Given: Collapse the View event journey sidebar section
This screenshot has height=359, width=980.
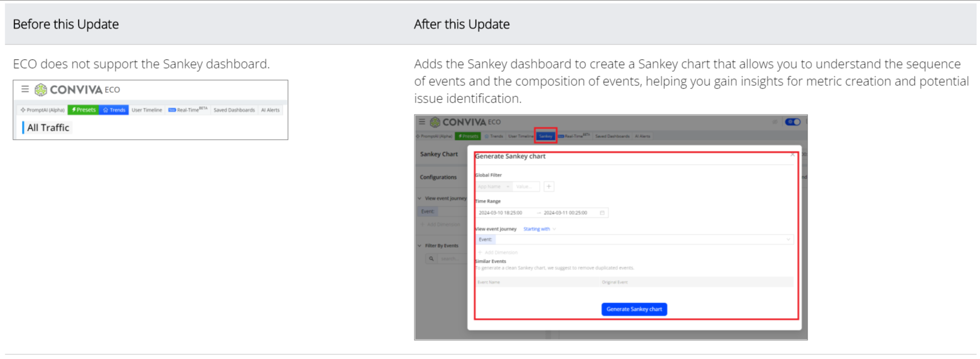Looking at the screenshot, I should coord(420,198).
